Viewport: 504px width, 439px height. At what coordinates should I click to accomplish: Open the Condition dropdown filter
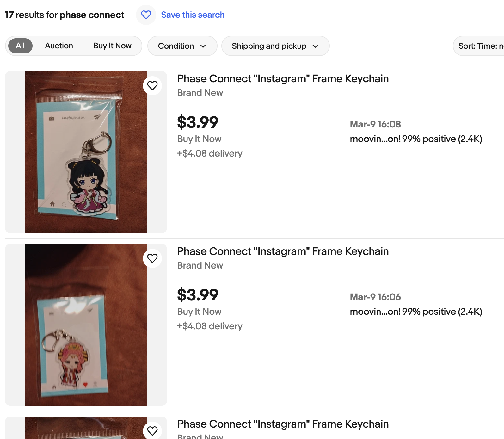coord(182,46)
